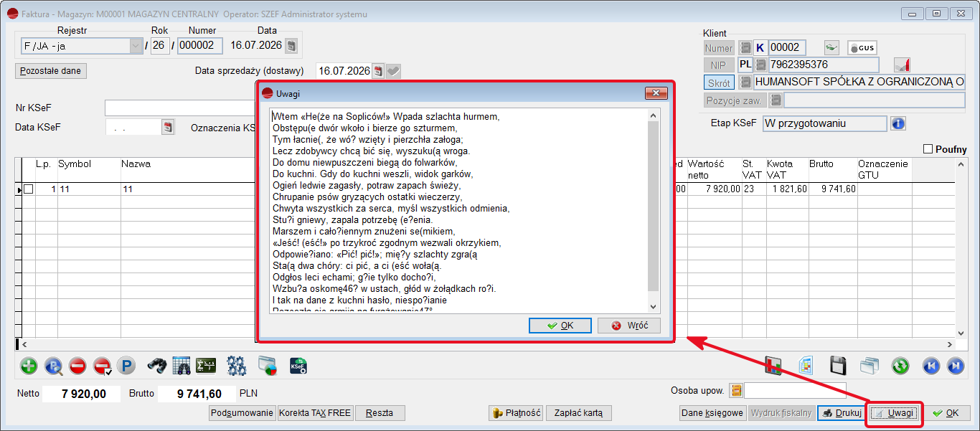Click the invoice table horizontal scrollbar

(490, 345)
